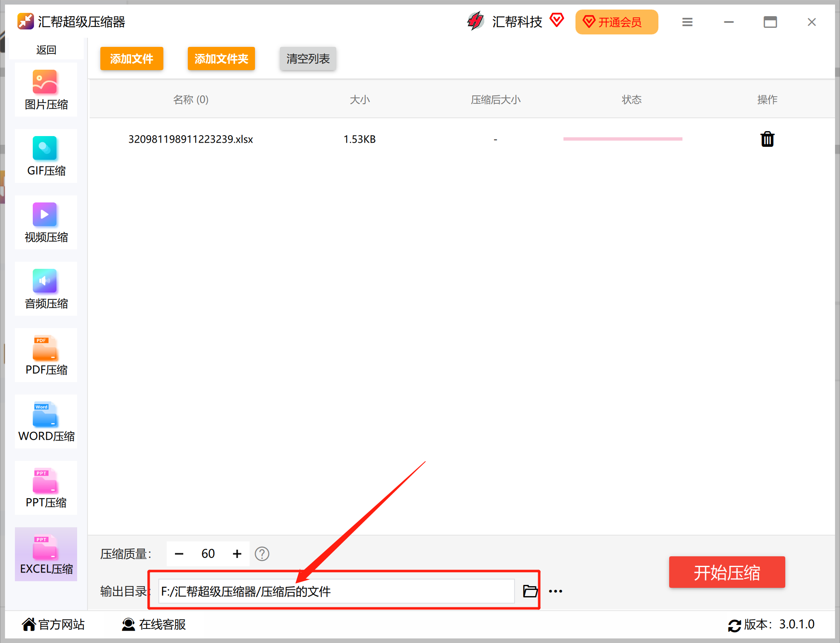Open the hamburger menu in title bar
The image size is (840, 643).
coord(687,22)
